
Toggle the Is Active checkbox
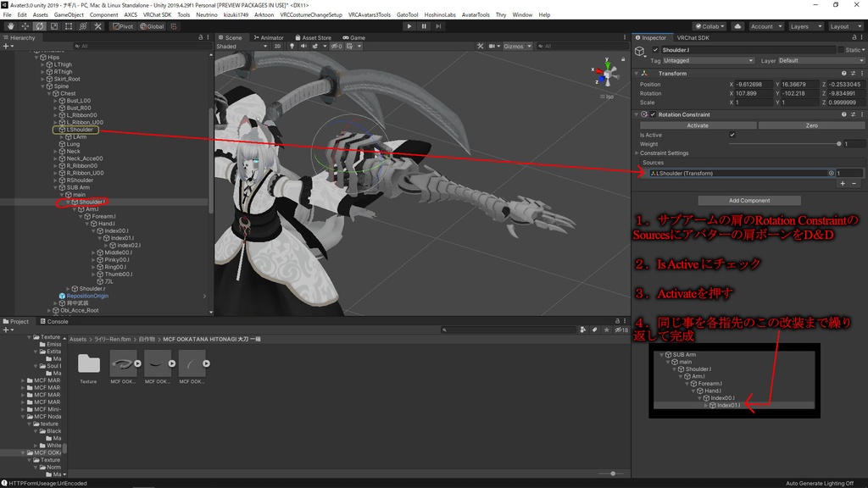point(732,135)
